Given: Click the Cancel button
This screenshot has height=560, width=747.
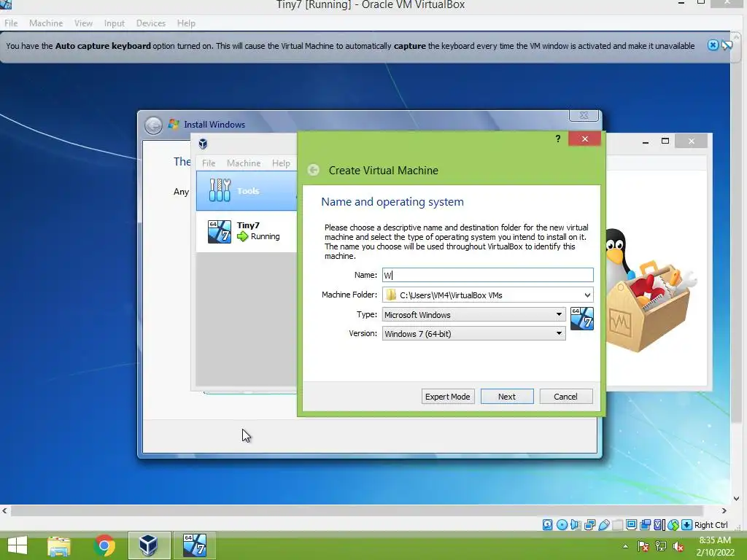Looking at the screenshot, I should tap(565, 397).
